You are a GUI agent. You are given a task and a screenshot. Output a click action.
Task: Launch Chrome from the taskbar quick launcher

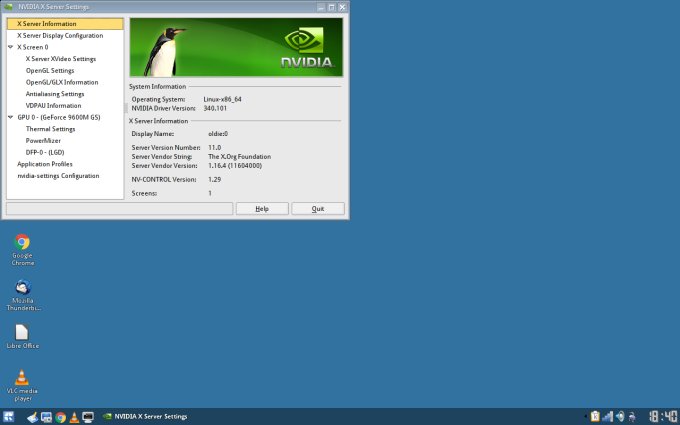click(x=60, y=417)
